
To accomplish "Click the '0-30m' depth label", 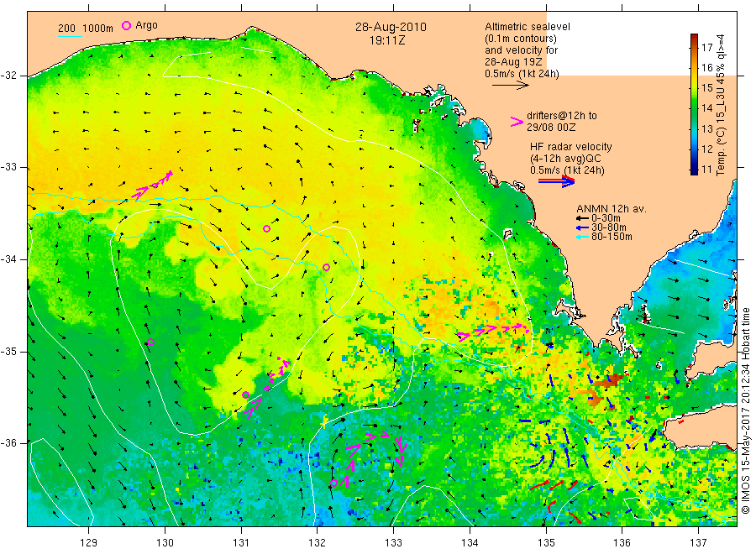I will pyautogui.click(x=606, y=218).
